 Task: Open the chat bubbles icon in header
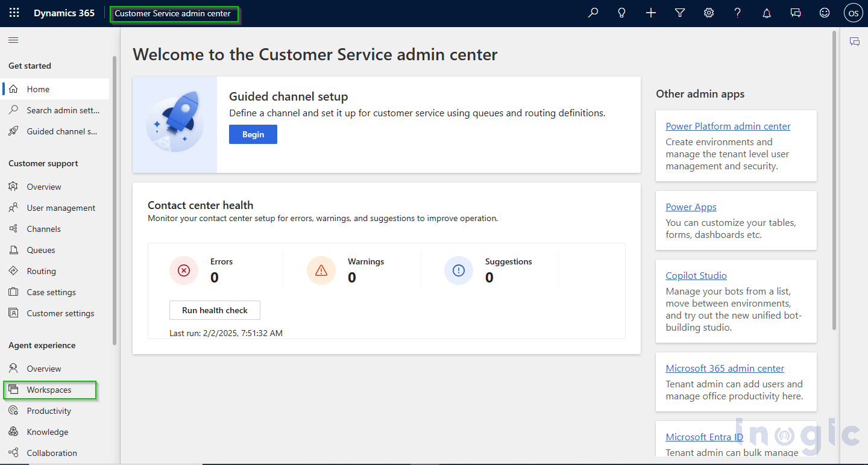click(x=796, y=13)
